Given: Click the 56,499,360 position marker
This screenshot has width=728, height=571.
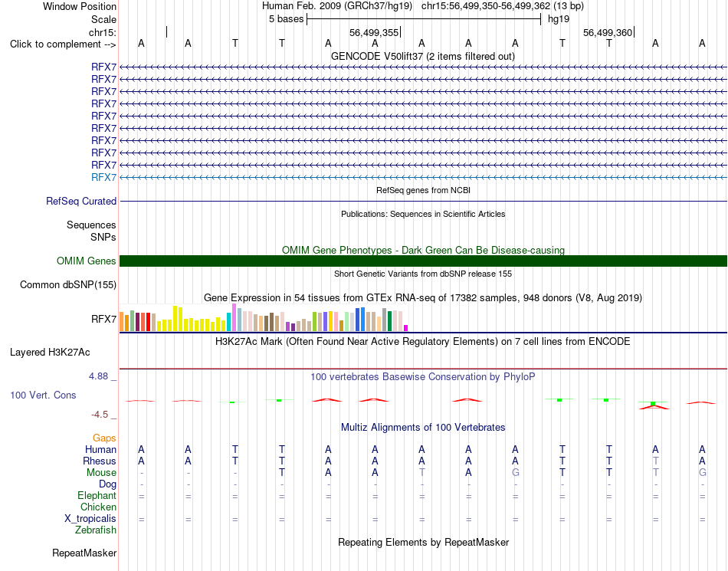Looking at the screenshot, I should click(x=608, y=32).
